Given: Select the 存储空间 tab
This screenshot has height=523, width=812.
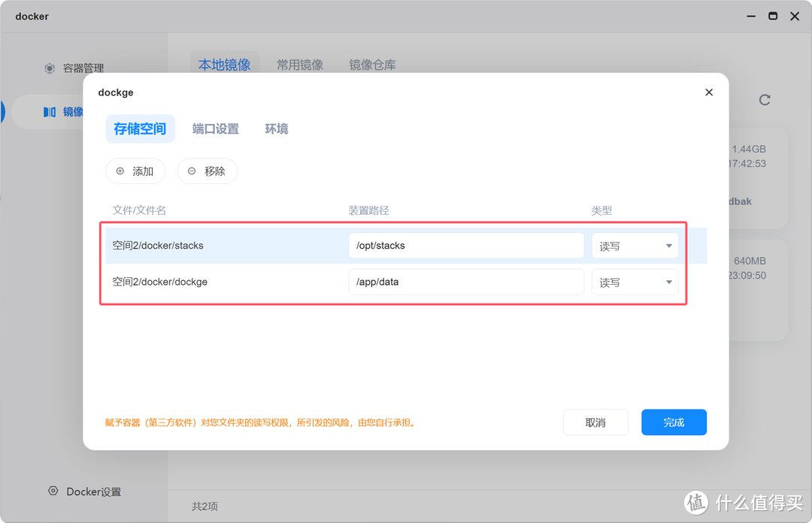Looking at the screenshot, I should tap(140, 128).
